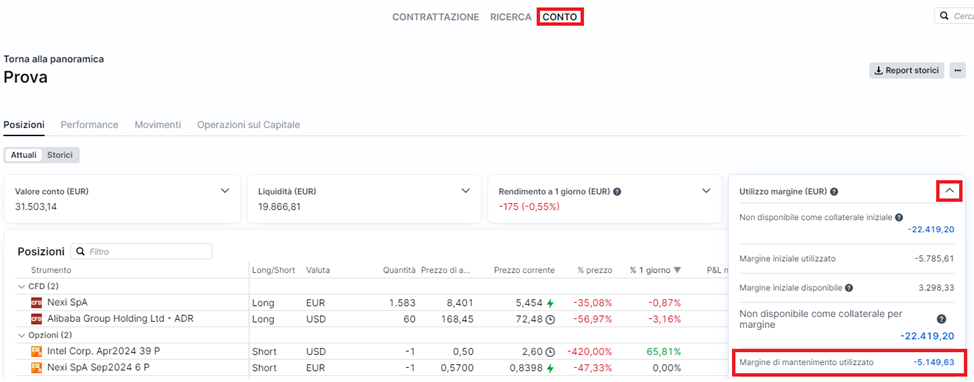The height and width of the screenshot is (382, 974).
Task: Collapse the CFD (2) group
Action: click(22, 286)
